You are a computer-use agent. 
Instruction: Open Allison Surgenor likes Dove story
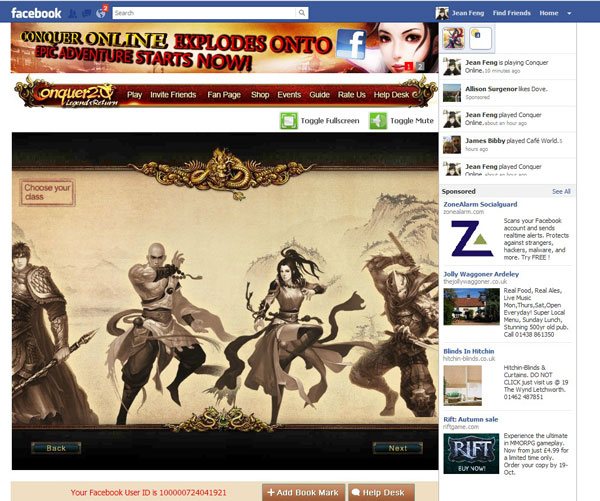[x=506, y=93]
